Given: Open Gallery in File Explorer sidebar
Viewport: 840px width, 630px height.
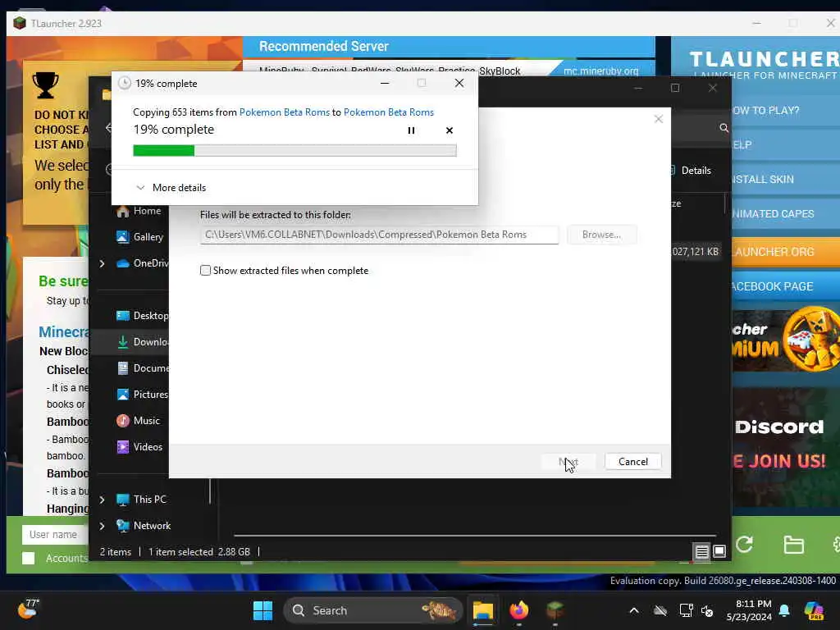Looking at the screenshot, I should click(139, 237).
